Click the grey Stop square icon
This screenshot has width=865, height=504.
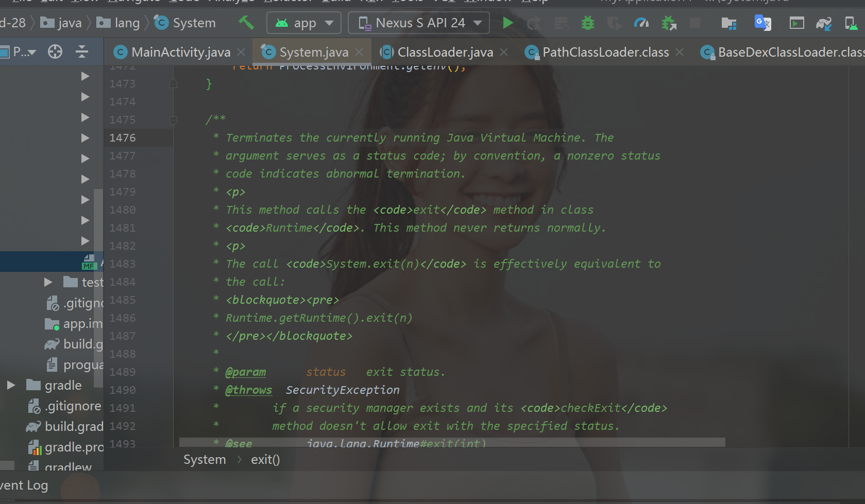695,23
